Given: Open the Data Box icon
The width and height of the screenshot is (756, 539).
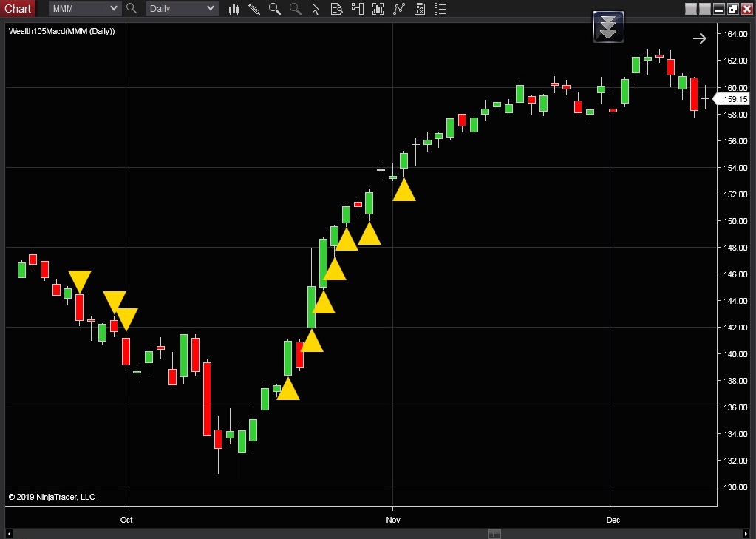Looking at the screenshot, I should [x=337, y=9].
